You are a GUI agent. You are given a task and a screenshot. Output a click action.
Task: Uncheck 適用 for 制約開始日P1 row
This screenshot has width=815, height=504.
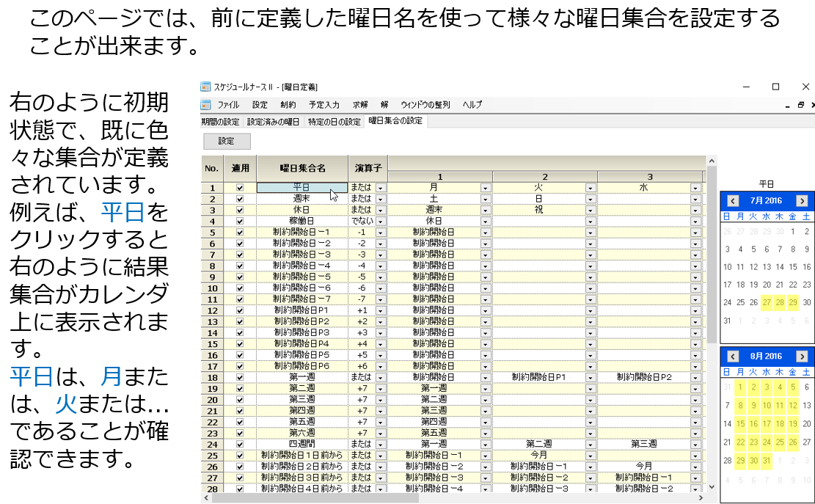[240, 310]
